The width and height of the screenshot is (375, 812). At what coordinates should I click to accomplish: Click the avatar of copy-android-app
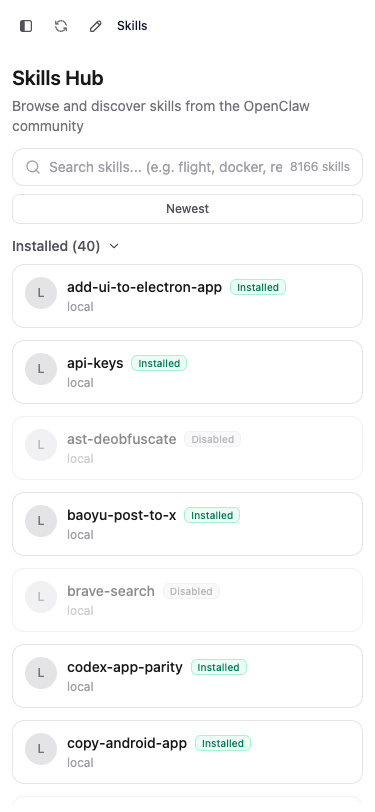coord(41,750)
